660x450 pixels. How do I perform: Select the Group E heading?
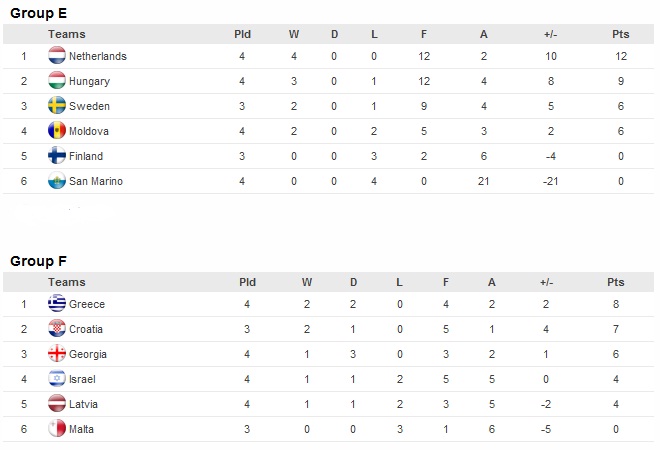(x=38, y=13)
